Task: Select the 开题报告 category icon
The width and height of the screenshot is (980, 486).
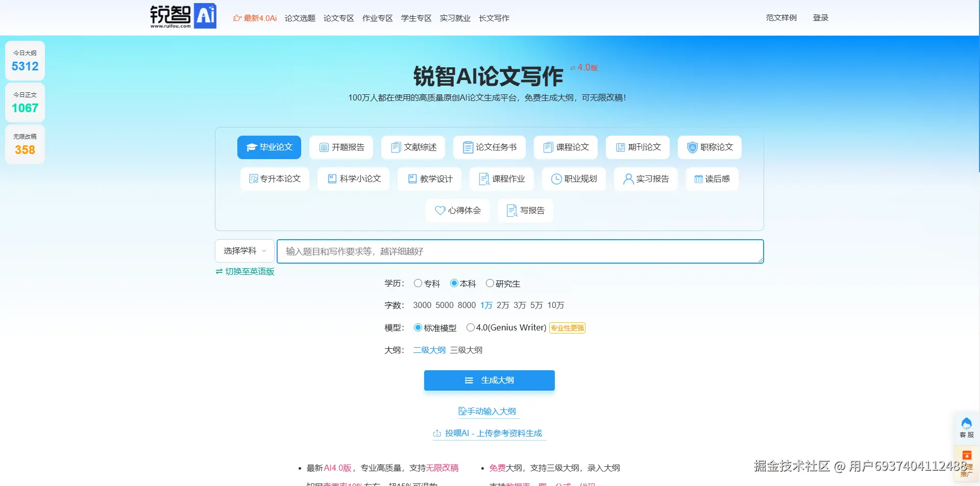Action: click(325, 147)
